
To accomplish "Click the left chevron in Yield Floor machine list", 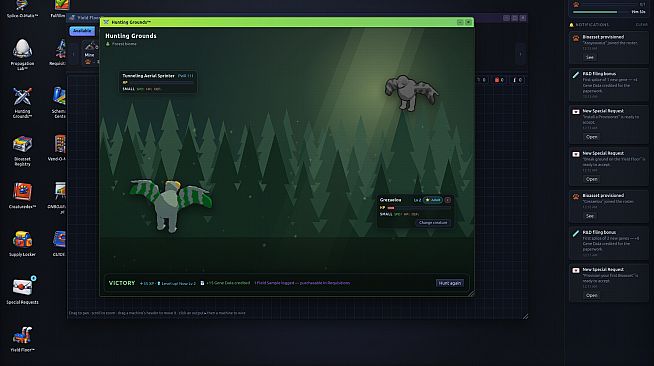I will 73,54.
